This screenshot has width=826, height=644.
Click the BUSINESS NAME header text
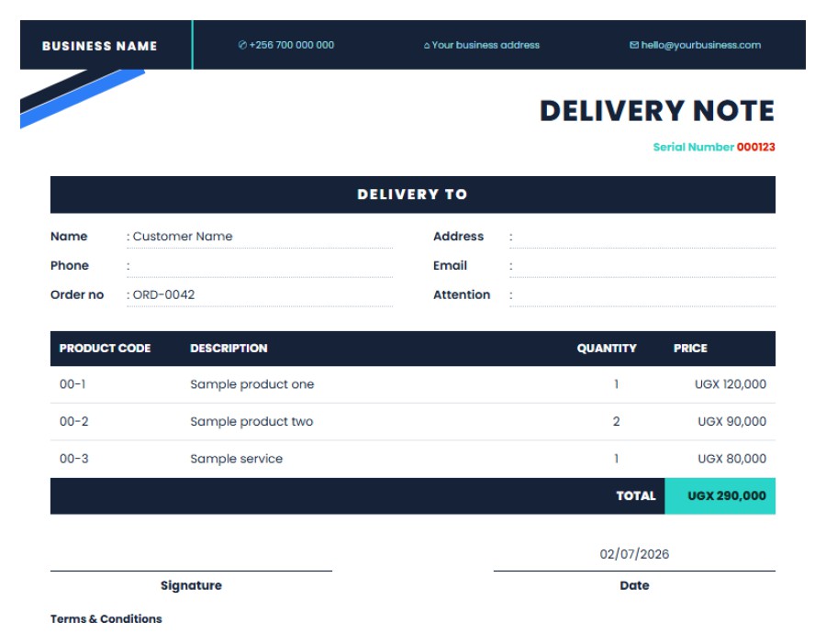tap(99, 47)
